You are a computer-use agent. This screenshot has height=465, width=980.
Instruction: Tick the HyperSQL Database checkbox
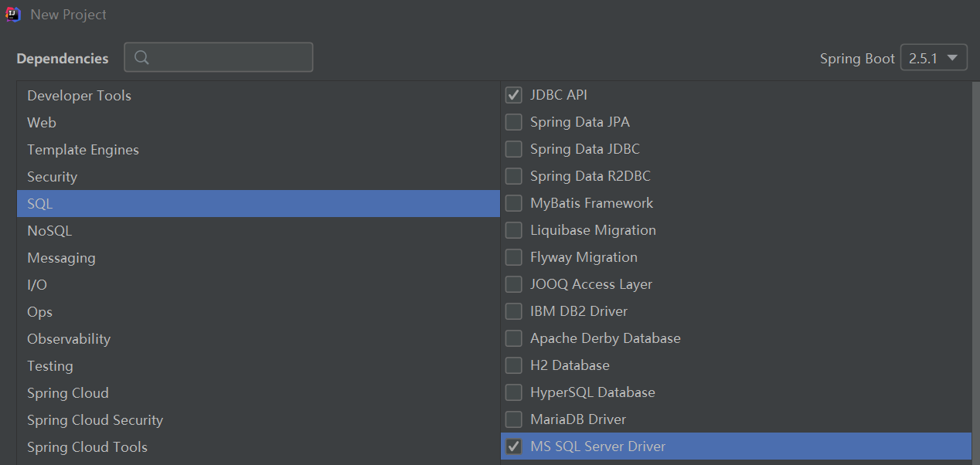(513, 392)
